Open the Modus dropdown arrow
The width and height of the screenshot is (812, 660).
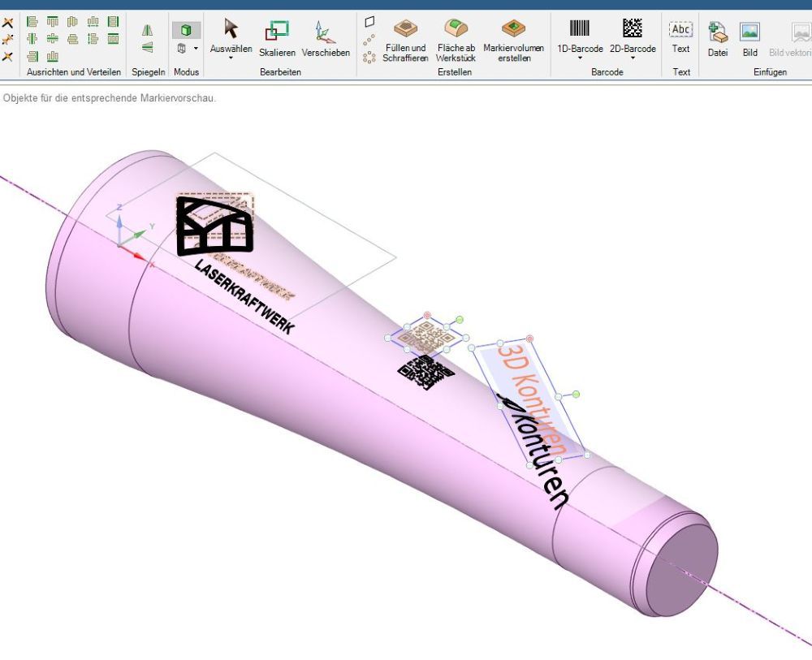click(x=196, y=48)
